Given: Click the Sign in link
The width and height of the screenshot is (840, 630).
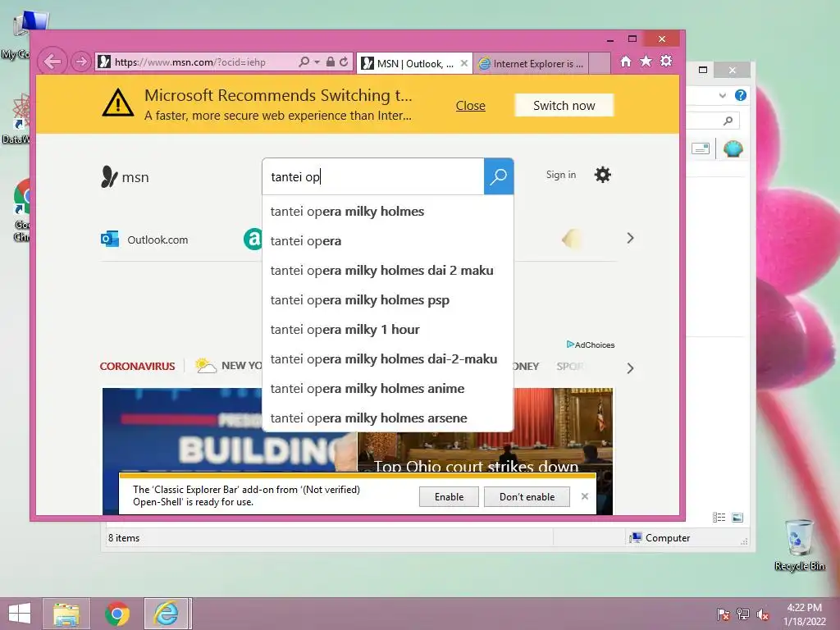Looking at the screenshot, I should click(561, 175).
